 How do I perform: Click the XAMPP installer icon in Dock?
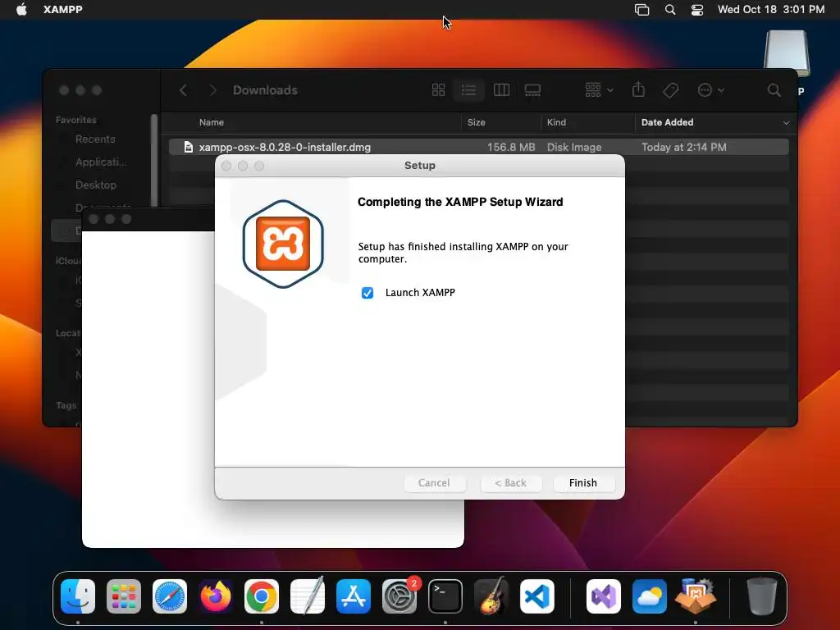click(696, 596)
